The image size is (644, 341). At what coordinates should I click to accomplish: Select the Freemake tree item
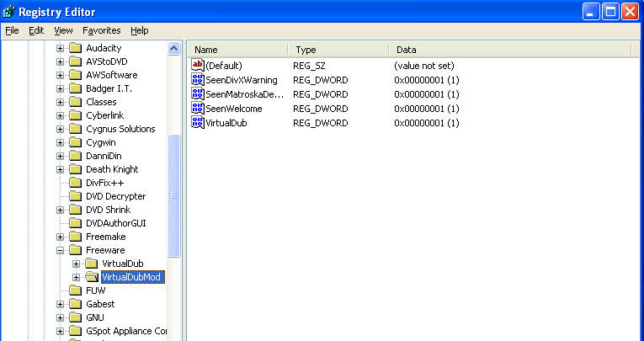click(x=105, y=237)
